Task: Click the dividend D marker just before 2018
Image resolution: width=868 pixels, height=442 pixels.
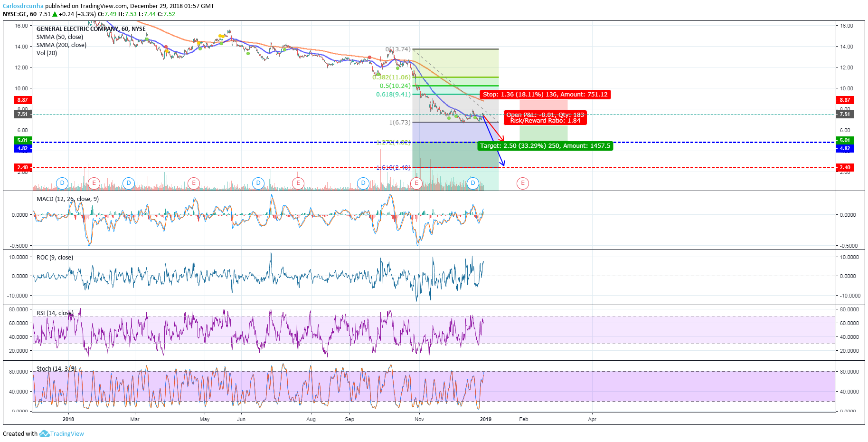Action: click(x=62, y=183)
